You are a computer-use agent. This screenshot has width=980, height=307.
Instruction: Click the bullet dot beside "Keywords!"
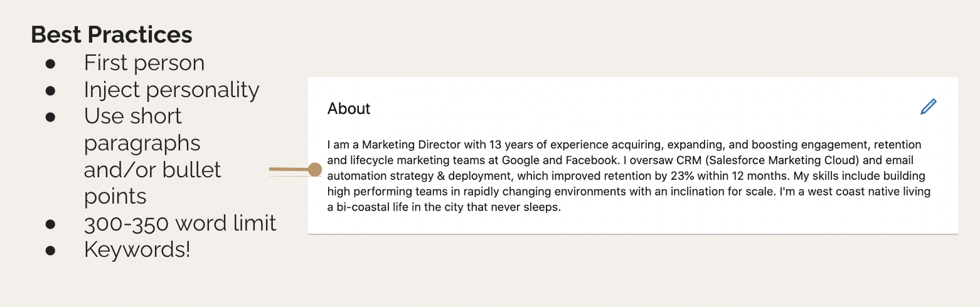pos(51,251)
